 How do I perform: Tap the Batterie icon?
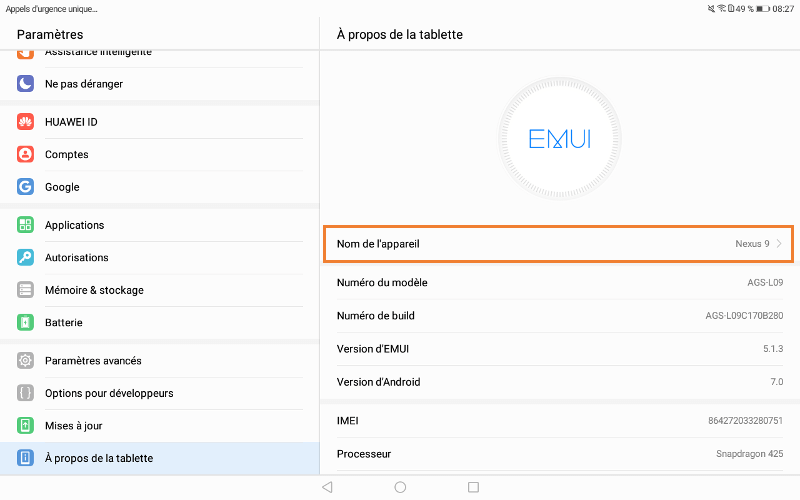click(25, 322)
